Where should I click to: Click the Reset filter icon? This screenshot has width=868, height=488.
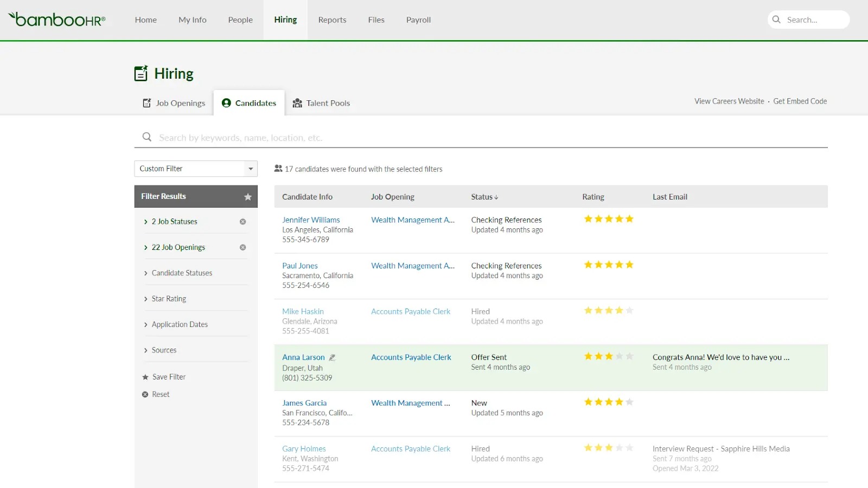(145, 395)
